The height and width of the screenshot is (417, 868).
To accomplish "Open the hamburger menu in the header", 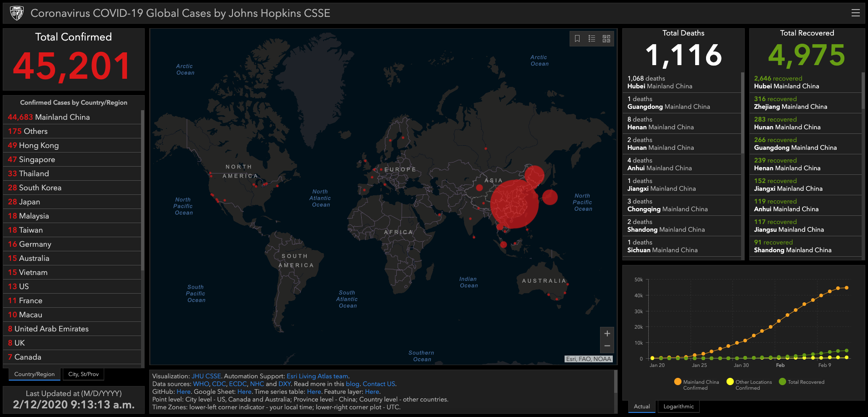I will click(x=855, y=13).
